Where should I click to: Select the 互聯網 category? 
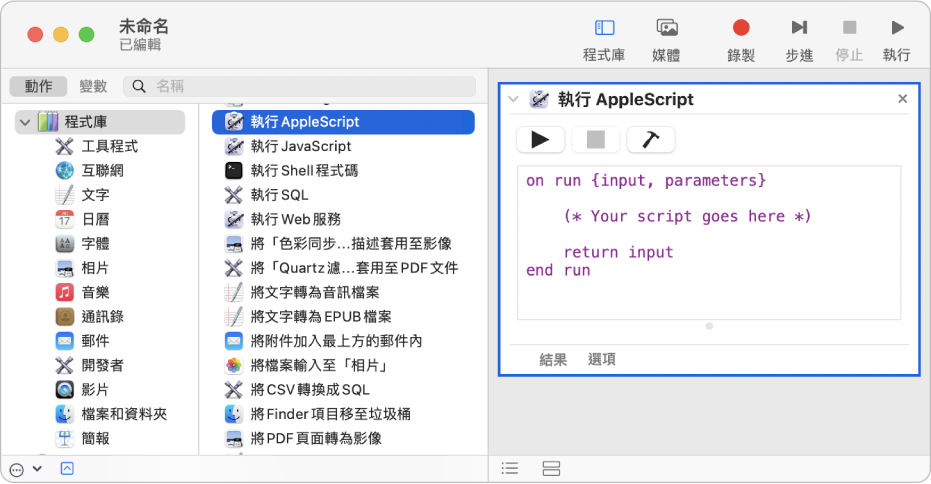[90, 170]
